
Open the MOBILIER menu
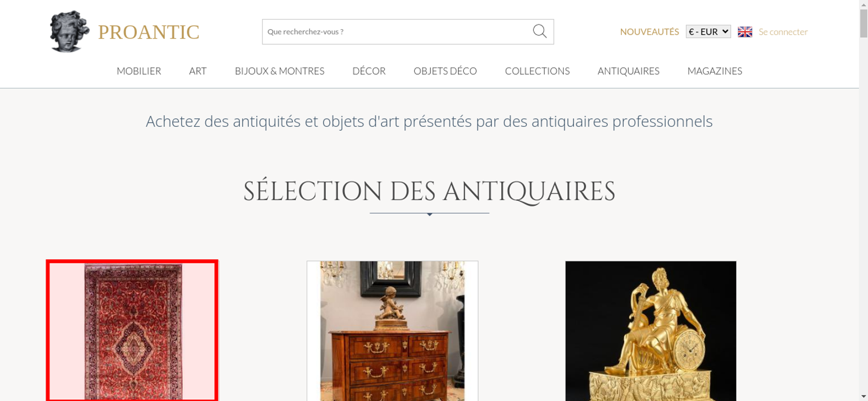139,71
